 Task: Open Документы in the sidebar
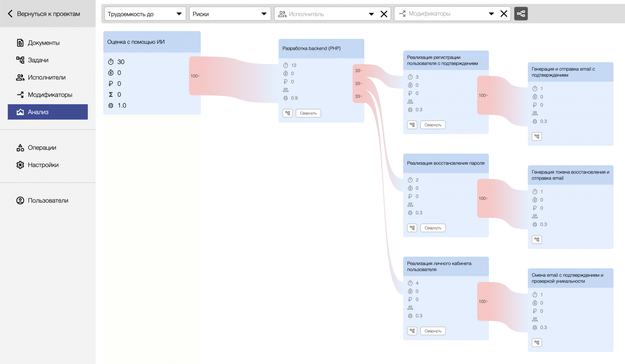pos(44,43)
